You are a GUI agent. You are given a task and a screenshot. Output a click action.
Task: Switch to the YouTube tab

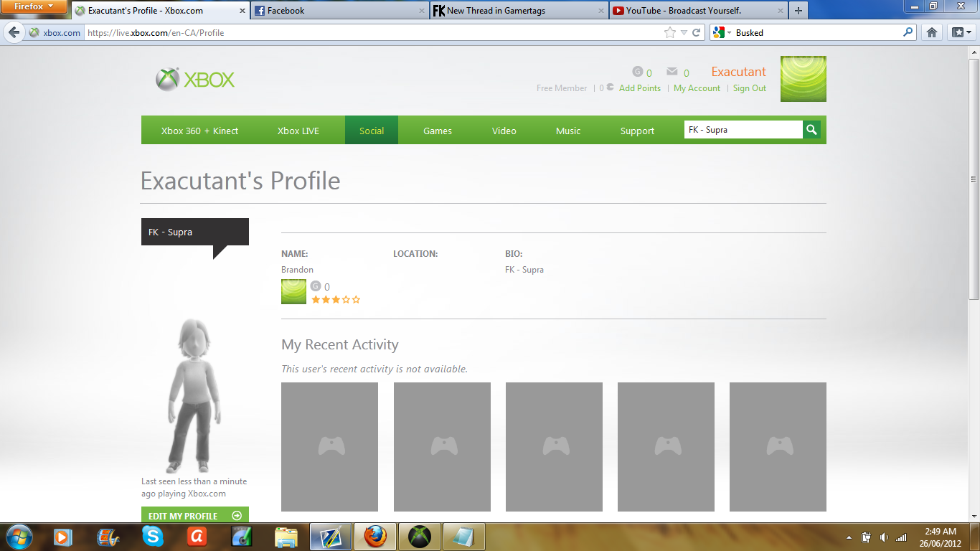tap(698, 11)
